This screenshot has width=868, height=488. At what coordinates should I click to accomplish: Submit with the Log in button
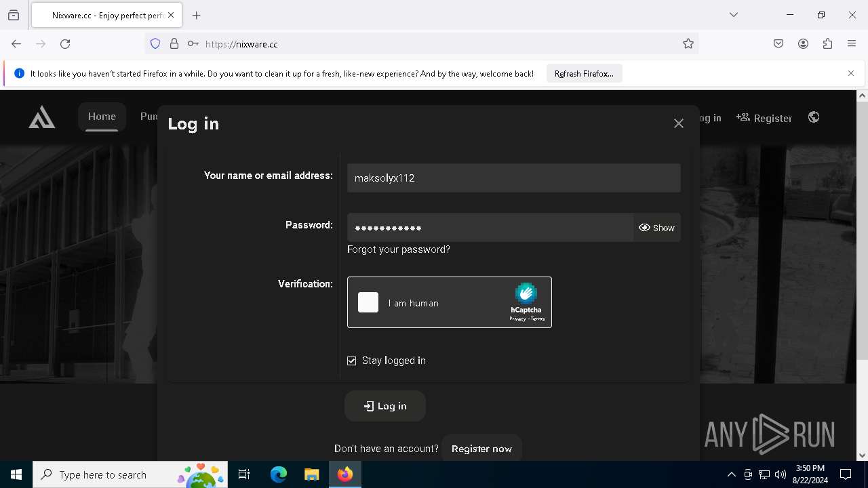pyautogui.click(x=385, y=406)
